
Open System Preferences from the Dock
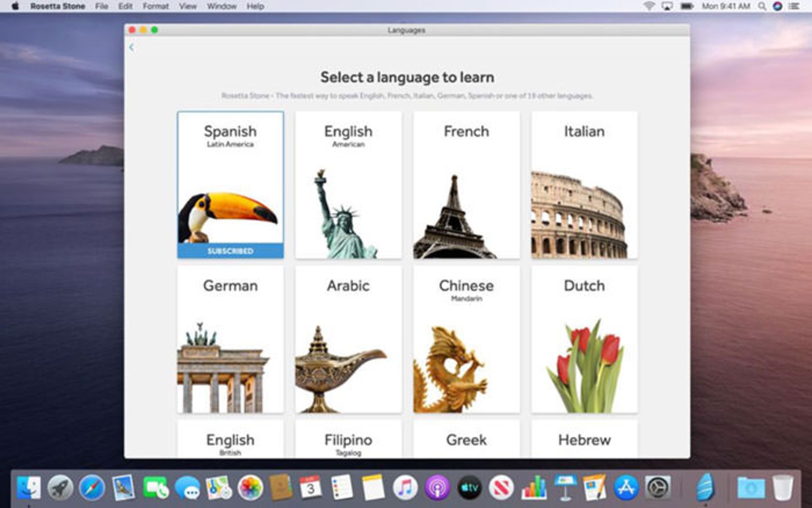pyautogui.click(x=658, y=488)
